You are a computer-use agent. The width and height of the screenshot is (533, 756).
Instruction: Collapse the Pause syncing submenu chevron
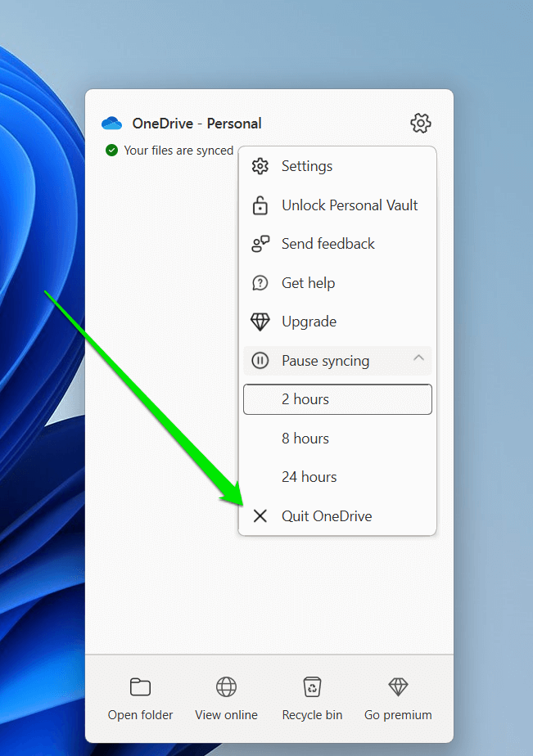coord(418,358)
